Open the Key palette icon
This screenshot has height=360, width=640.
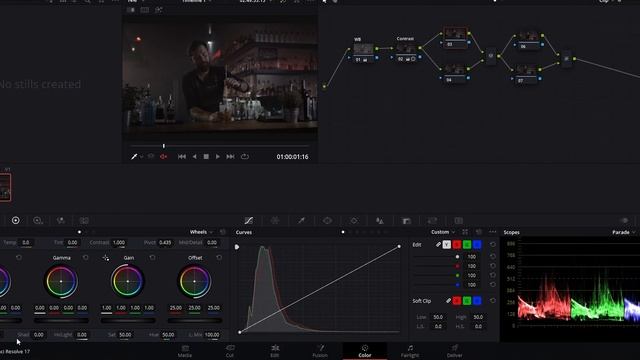(x=406, y=220)
